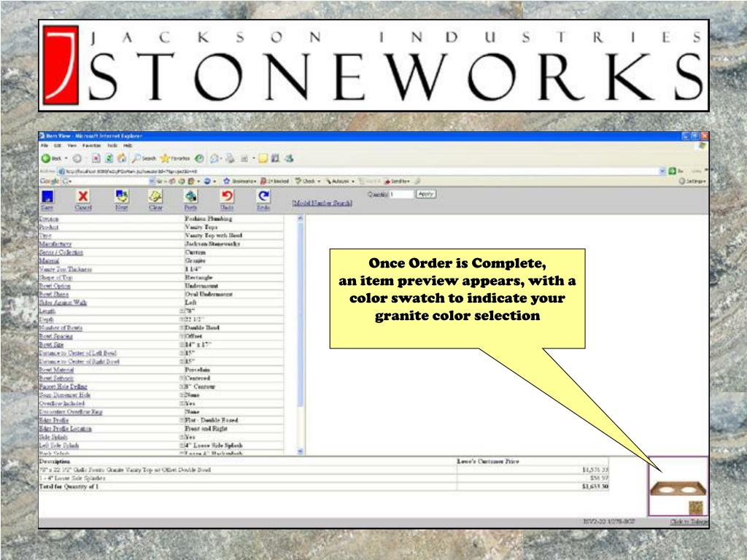Click the granite color swatch in preview

(695, 507)
